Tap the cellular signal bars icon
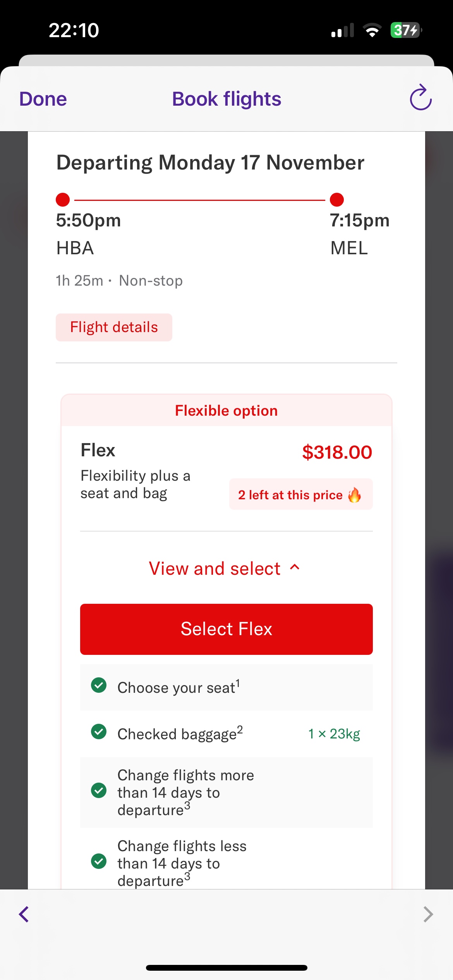Image resolution: width=453 pixels, height=980 pixels. pos(343,31)
